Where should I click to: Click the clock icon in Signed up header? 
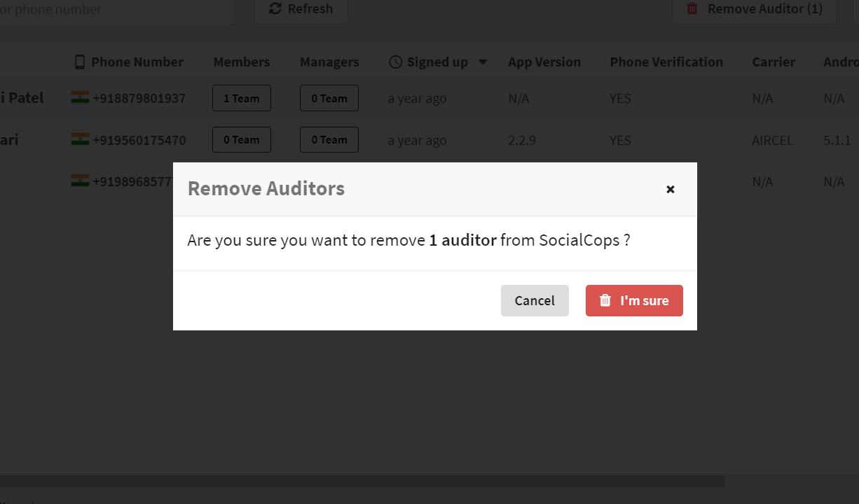point(395,62)
